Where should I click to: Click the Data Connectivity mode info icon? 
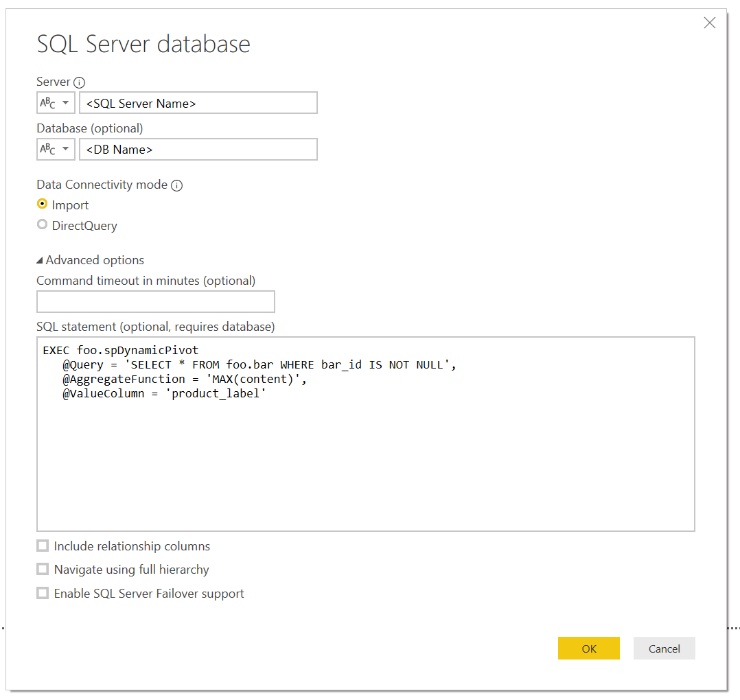tap(176, 185)
